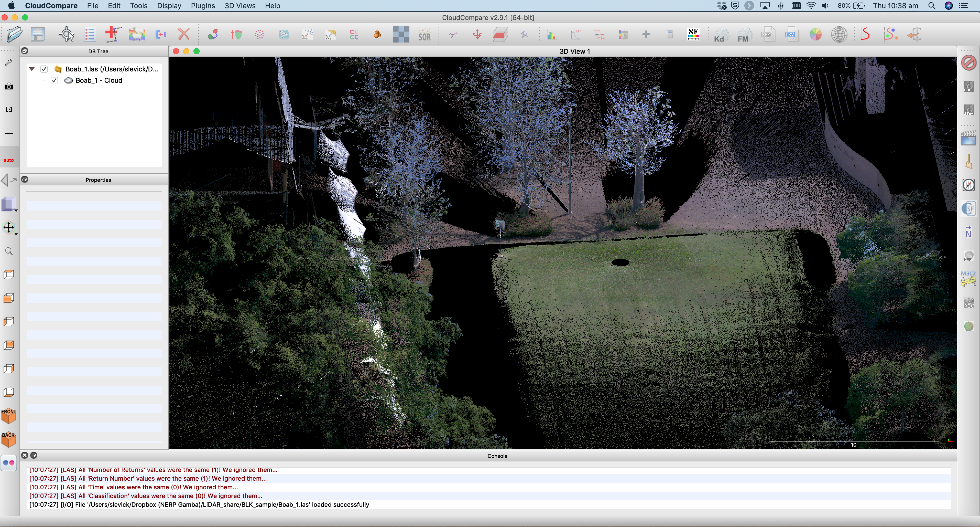Click the magnifier zoom icon in left toolbar

point(9,251)
